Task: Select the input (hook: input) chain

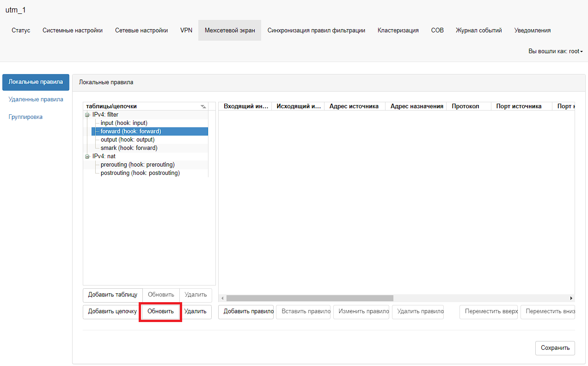Action: 123,123
